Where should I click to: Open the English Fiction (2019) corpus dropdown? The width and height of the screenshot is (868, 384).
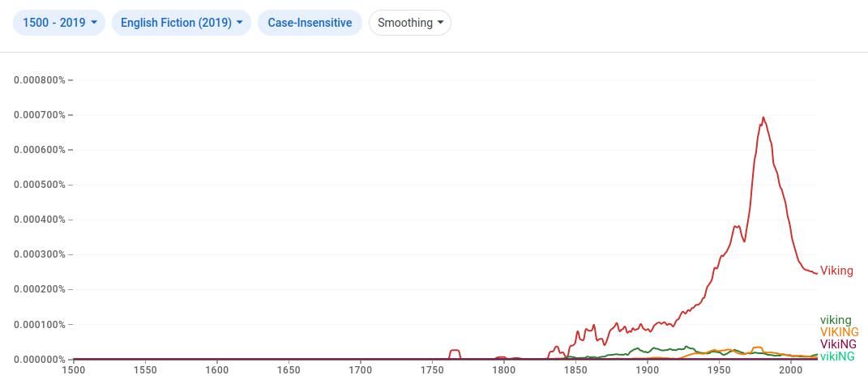[182, 23]
